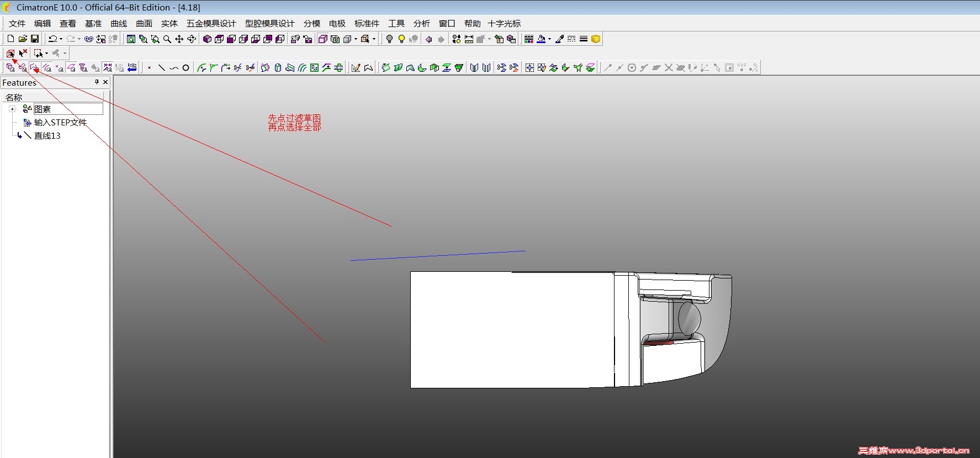This screenshot has height=458, width=980.
Task: Select the magnifier zoom tool
Action: (167, 39)
